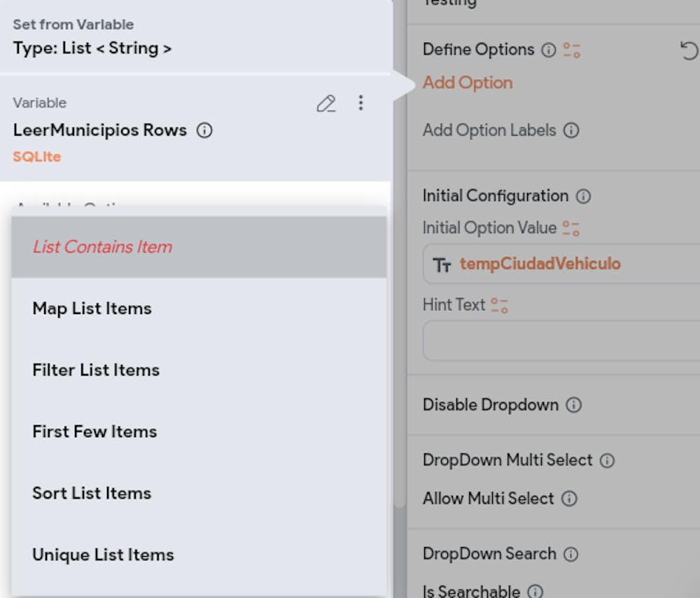This screenshot has height=598, width=700.
Task: Reset Define Options using the undo icon
Action: click(x=689, y=50)
